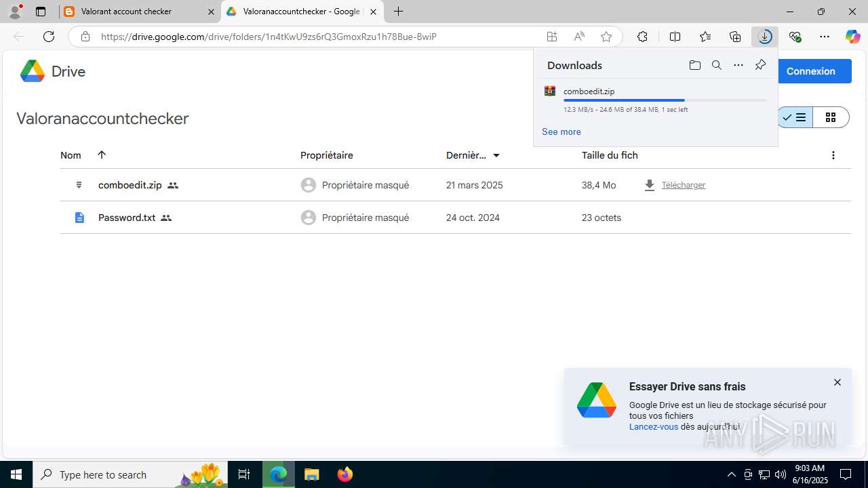Select the comboedit.zip download entry
The image size is (868, 488).
coord(655,100)
